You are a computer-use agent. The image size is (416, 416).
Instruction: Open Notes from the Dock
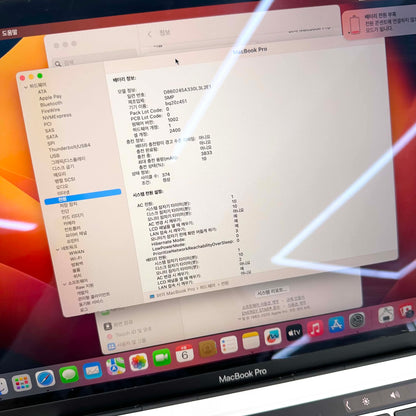click(251, 341)
